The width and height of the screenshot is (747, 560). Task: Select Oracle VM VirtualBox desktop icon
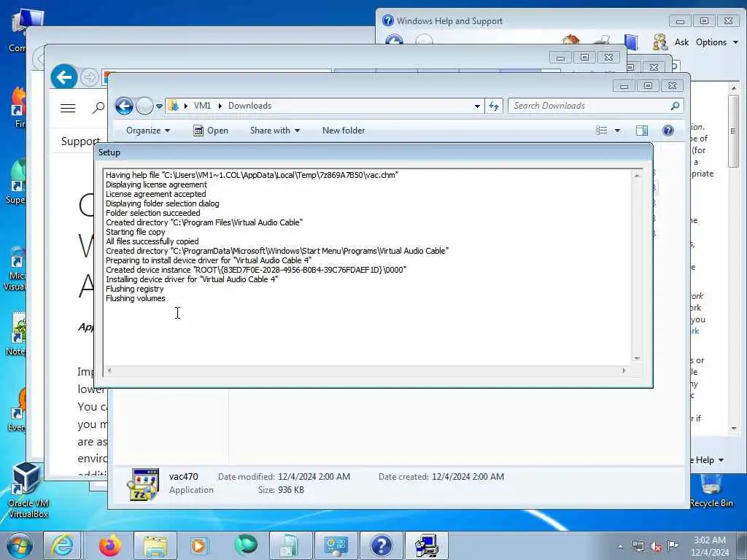pos(28,489)
